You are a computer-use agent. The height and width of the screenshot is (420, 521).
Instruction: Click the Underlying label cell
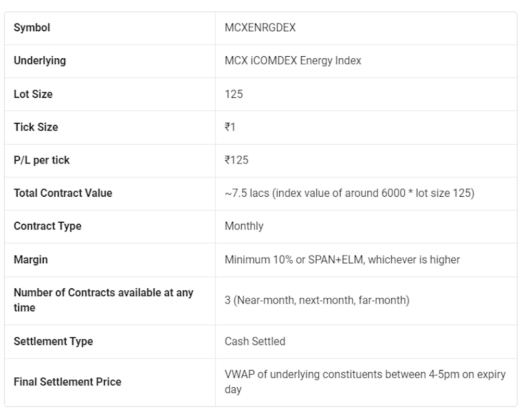click(x=40, y=61)
